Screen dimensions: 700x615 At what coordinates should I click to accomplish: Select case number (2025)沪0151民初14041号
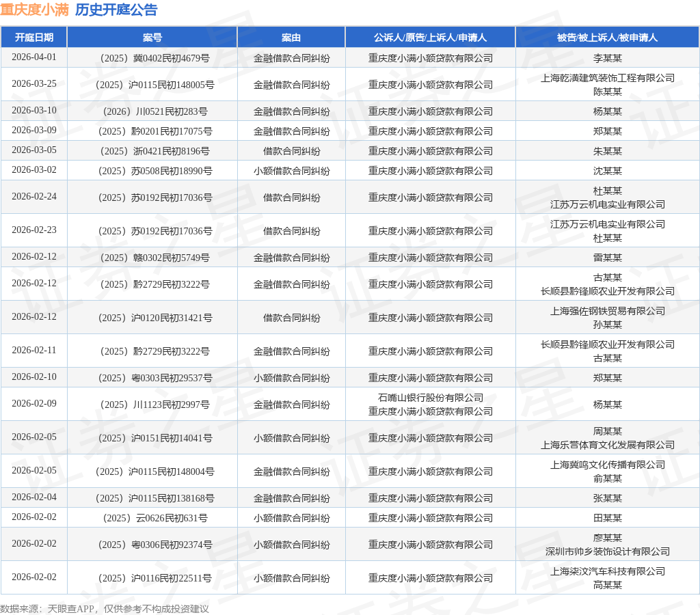click(152, 438)
